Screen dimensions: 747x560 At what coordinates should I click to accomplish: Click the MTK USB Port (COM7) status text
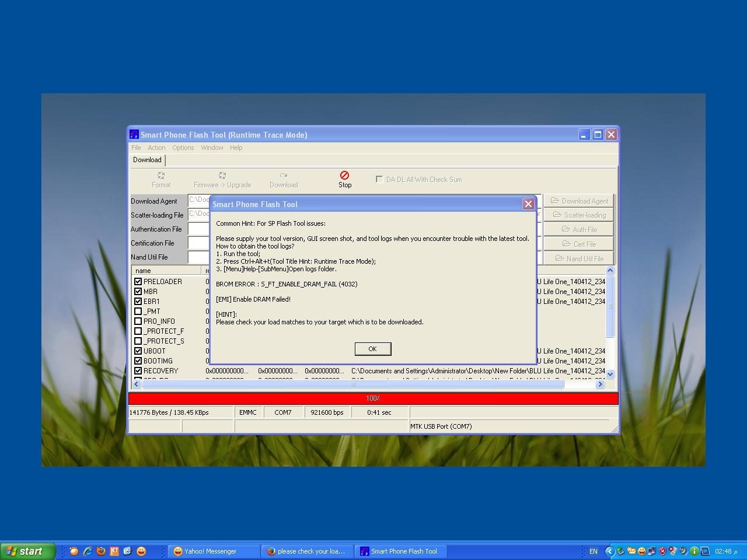pyautogui.click(x=441, y=426)
